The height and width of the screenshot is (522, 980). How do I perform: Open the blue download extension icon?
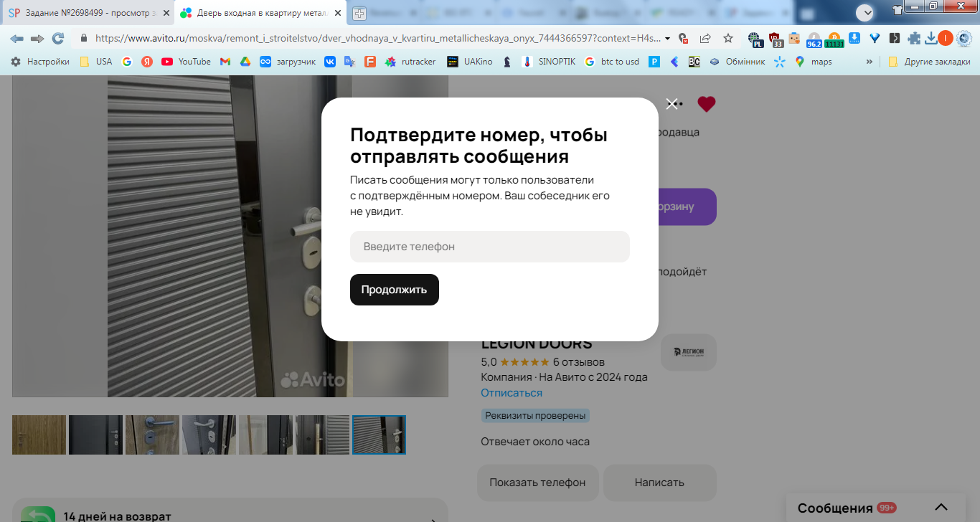pos(854,38)
